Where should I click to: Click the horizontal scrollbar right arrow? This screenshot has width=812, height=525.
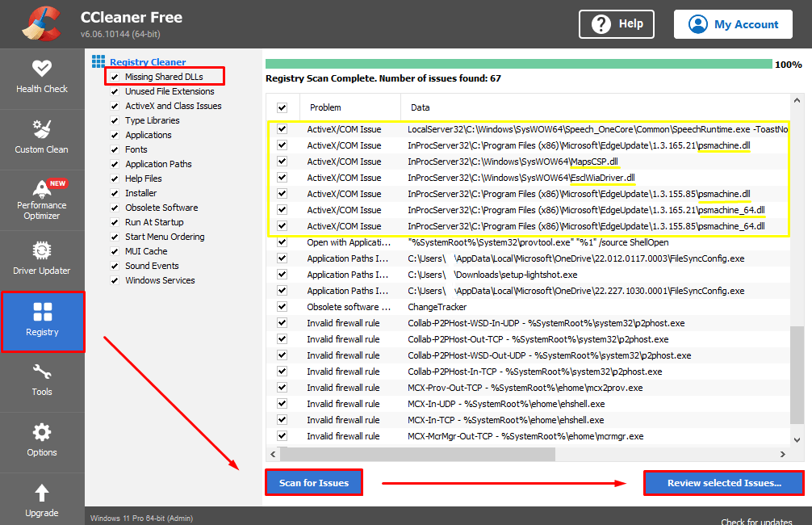click(782, 454)
